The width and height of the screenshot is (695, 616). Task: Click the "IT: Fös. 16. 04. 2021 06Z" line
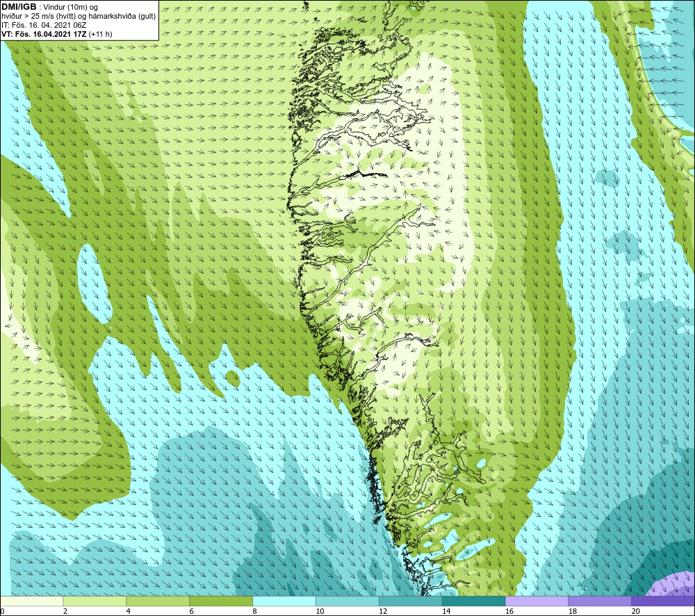[x=44, y=25]
